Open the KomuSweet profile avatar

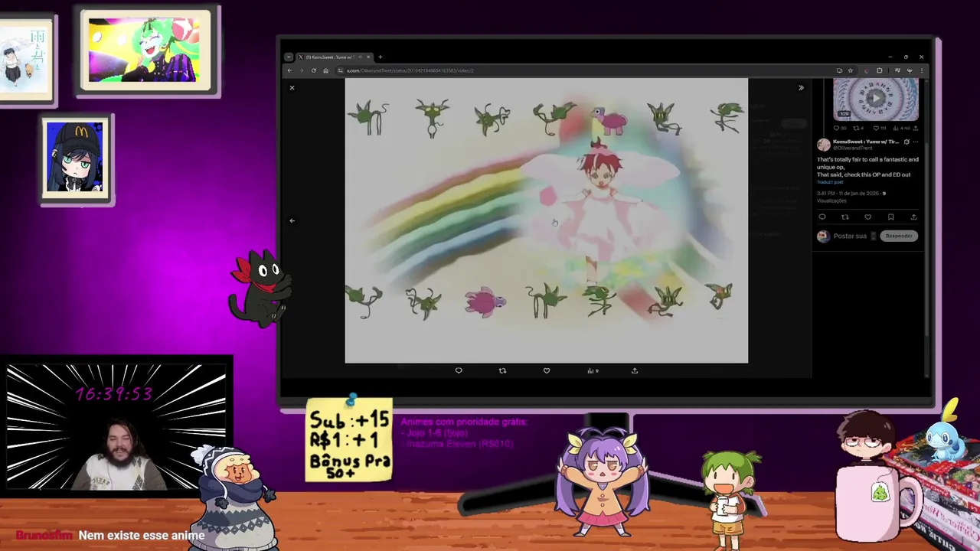pyautogui.click(x=823, y=145)
